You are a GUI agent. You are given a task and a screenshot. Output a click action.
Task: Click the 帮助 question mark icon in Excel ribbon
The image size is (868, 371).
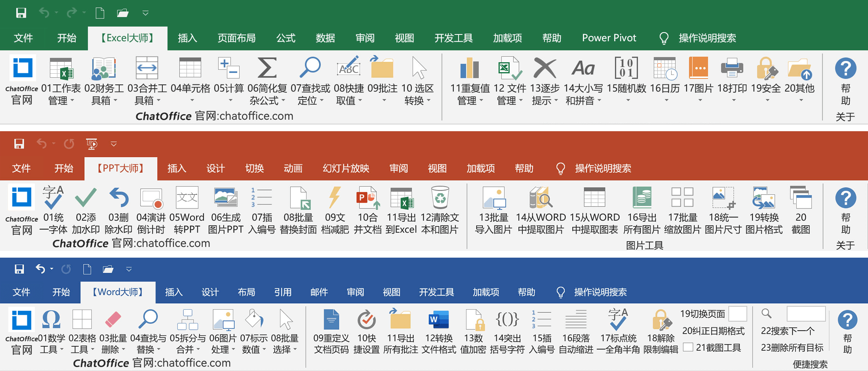pos(845,68)
